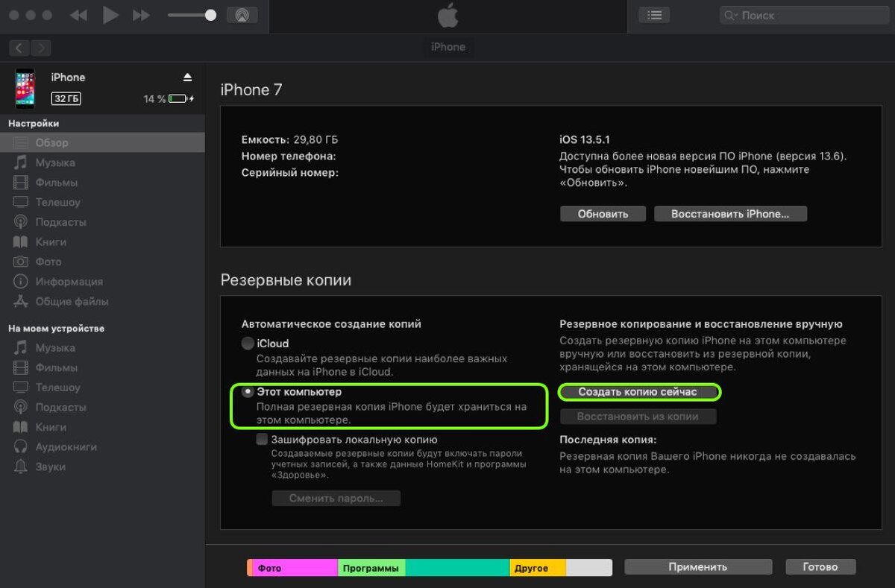
Task: Click the iPhone 7 heading
Action: pos(251,90)
